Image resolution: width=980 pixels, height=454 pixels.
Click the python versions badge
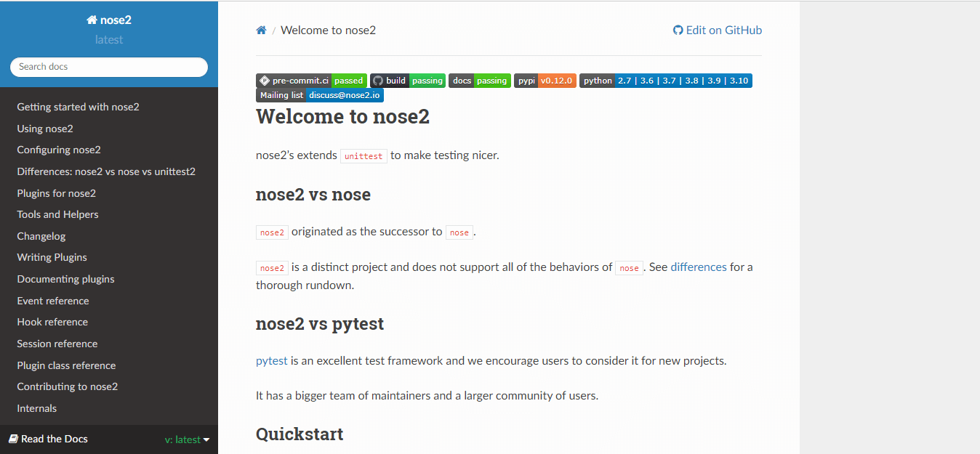665,81
